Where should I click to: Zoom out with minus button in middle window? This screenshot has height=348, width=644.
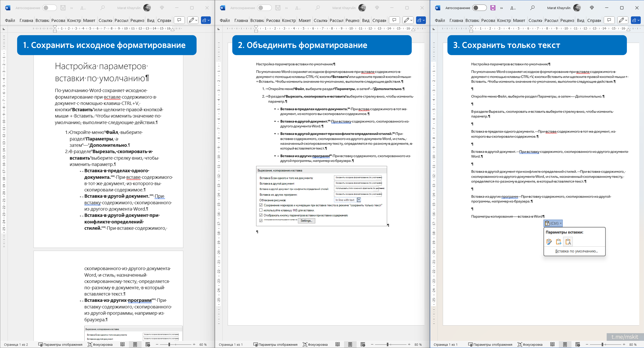pos(372,344)
